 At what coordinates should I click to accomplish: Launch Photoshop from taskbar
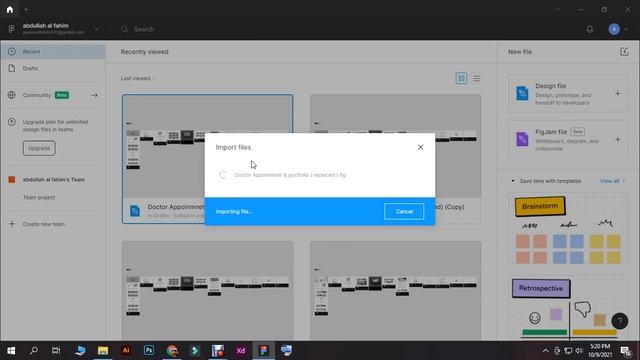[x=149, y=351]
